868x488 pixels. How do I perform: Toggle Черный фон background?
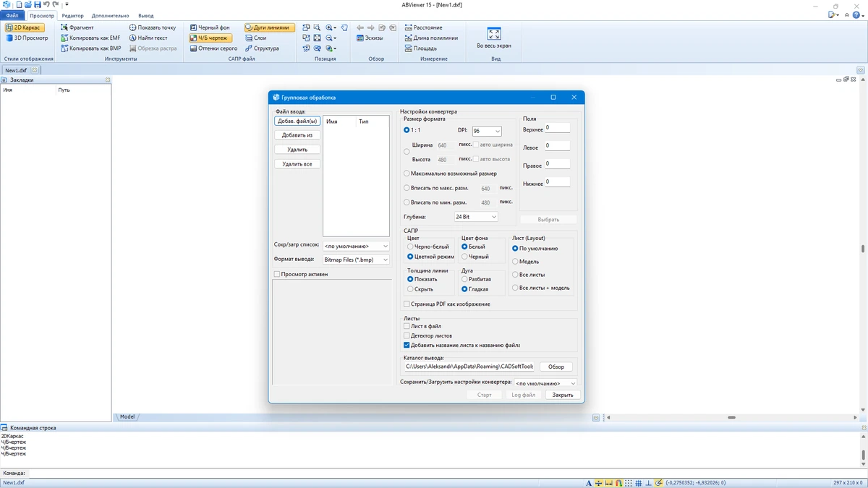pyautogui.click(x=210, y=27)
